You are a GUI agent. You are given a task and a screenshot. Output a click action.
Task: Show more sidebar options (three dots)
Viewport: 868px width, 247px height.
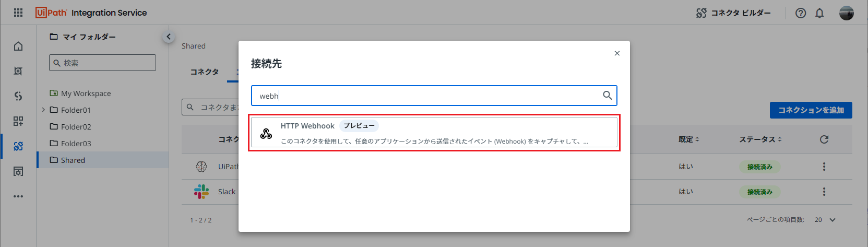point(18,196)
